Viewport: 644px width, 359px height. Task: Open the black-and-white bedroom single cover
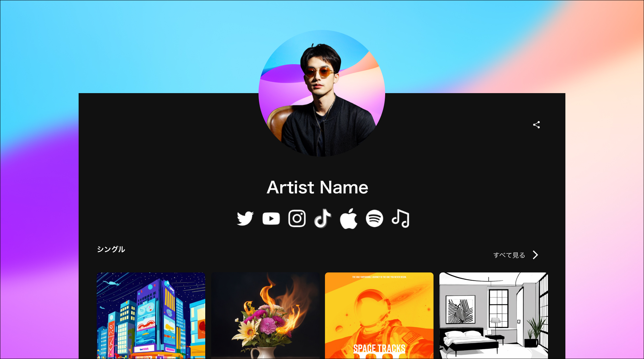click(494, 316)
